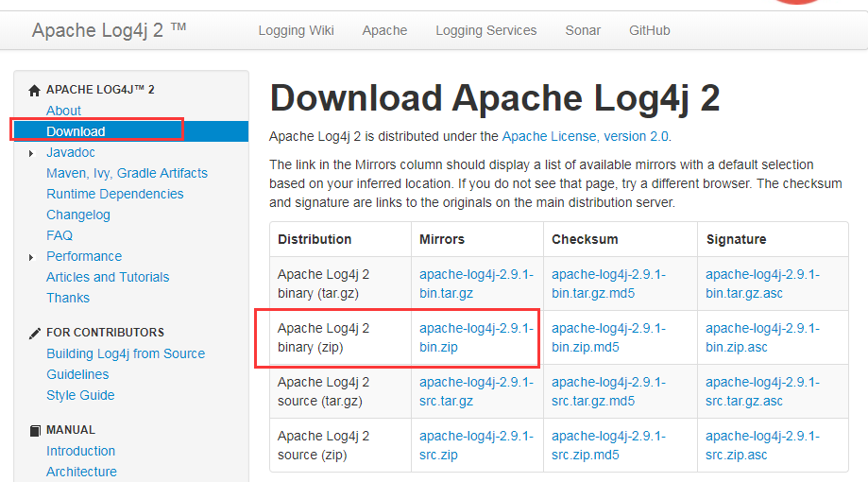
Task: Open the Sonar top navigation link
Action: click(583, 30)
